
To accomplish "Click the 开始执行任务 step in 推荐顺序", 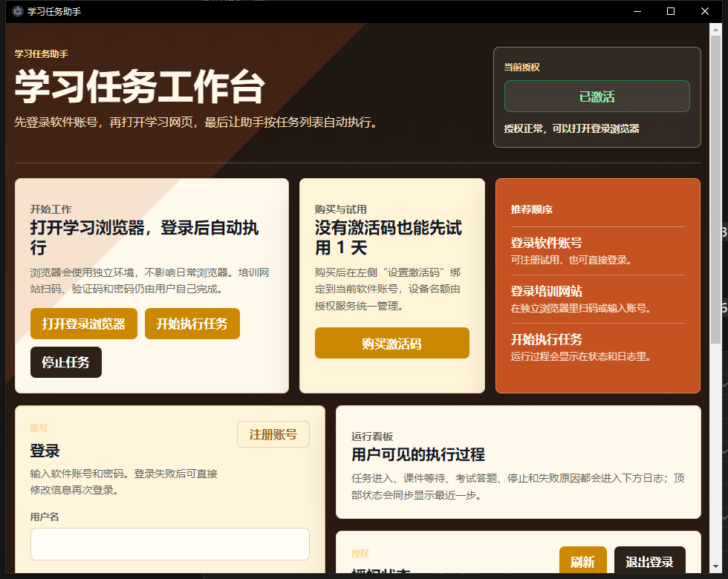I will [546, 339].
